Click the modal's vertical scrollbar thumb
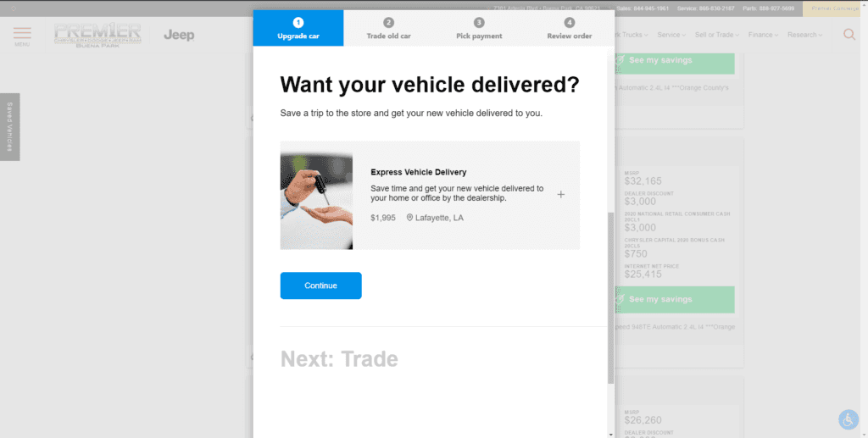The height and width of the screenshot is (438, 868). [x=610, y=297]
